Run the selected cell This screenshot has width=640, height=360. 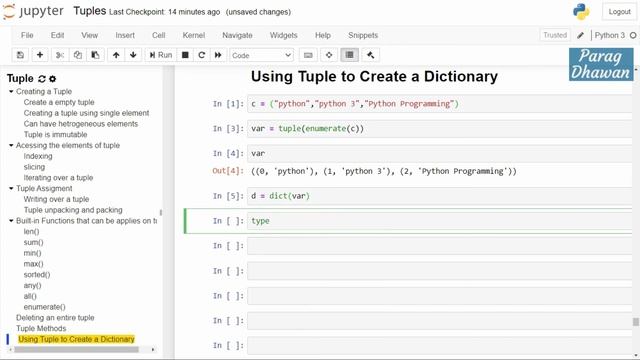click(x=161, y=55)
